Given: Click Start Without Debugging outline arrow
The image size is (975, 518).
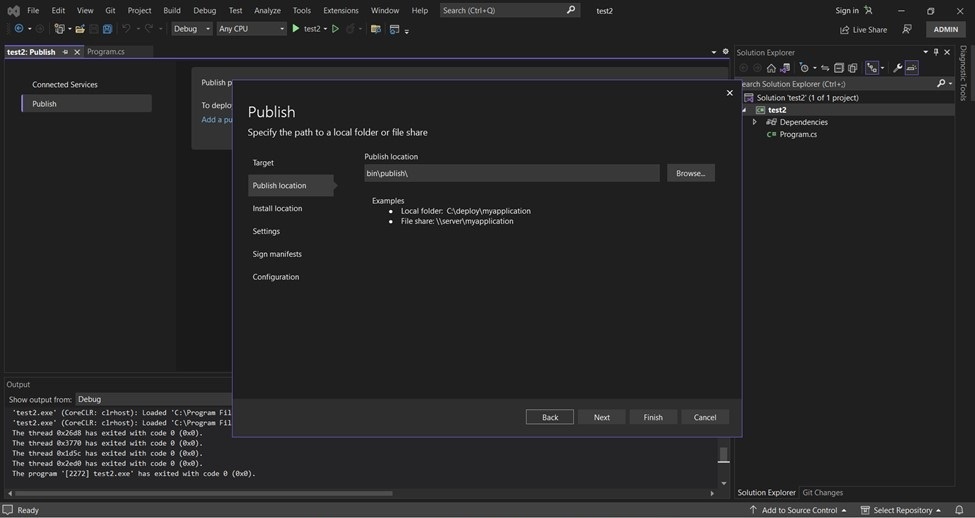Looking at the screenshot, I should (x=335, y=29).
